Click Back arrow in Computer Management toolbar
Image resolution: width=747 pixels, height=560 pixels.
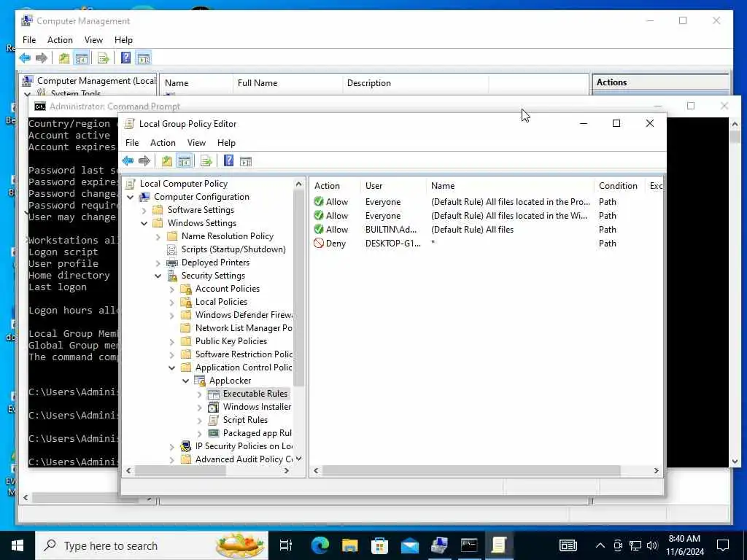click(x=25, y=58)
